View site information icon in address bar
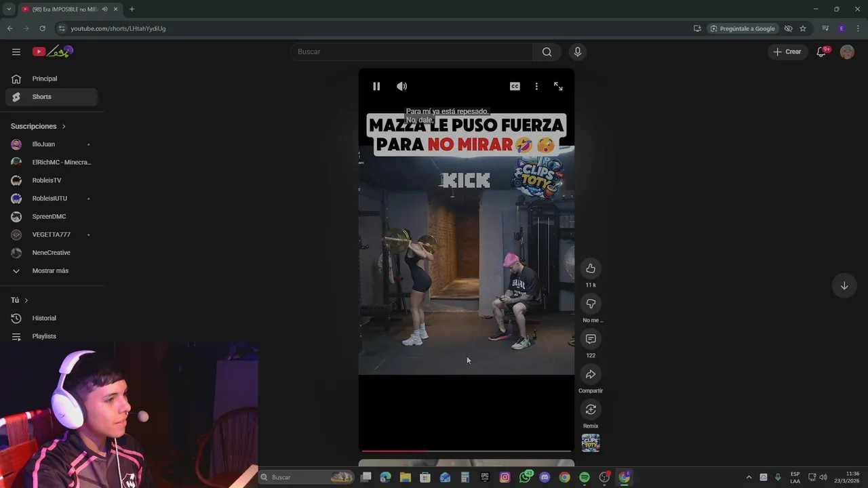The width and height of the screenshot is (868, 488). coord(62,28)
